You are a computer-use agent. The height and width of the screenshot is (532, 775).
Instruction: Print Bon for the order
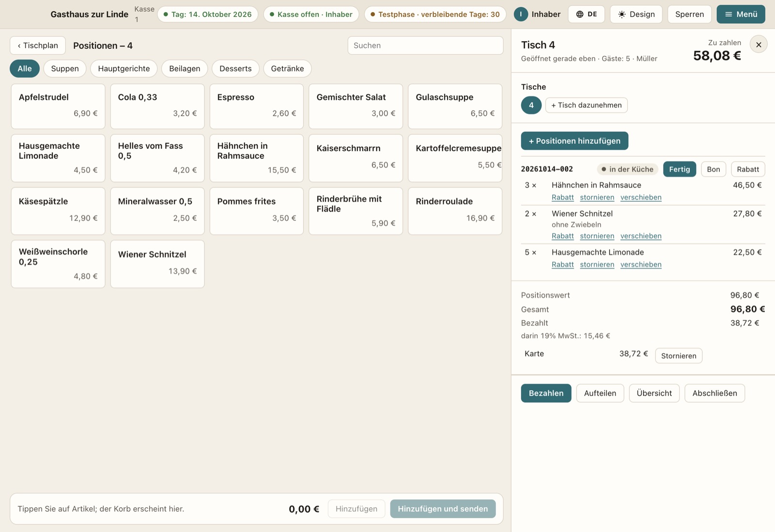coord(713,169)
